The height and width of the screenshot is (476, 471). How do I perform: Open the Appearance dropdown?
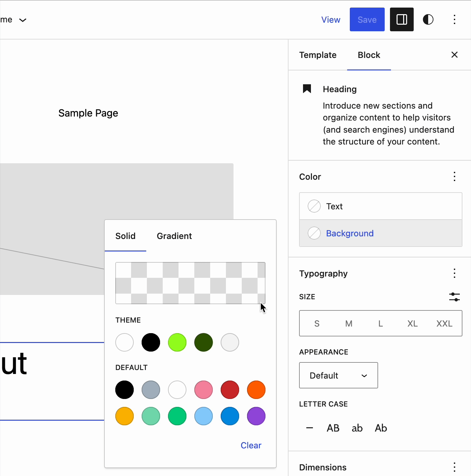[x=338, y=375]
